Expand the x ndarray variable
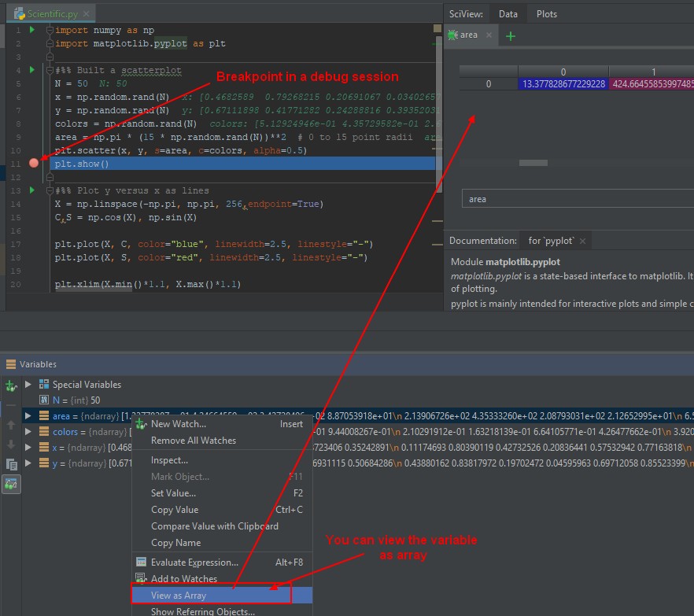This screenshot has height=616, width=694. tap(28, 448)
